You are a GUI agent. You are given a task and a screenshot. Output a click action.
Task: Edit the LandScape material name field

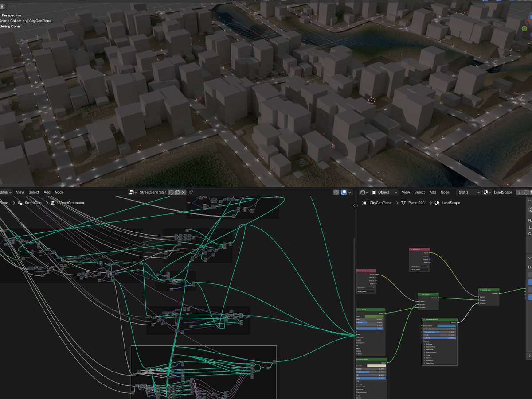pos(504,192)
